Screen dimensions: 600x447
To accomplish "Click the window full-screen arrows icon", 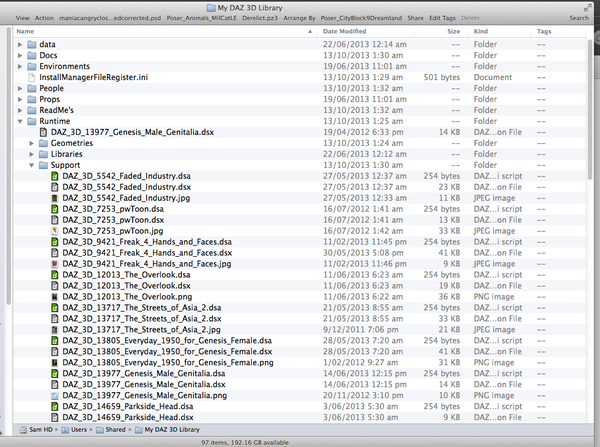I will coord(587,8).
